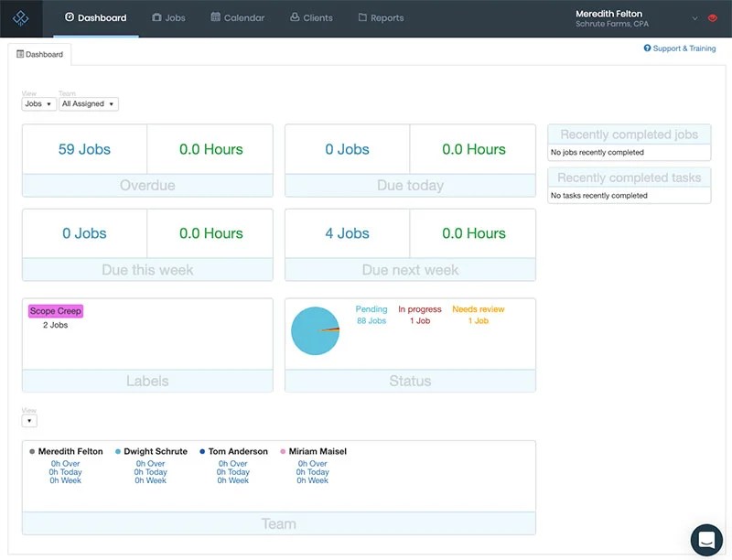Click Needs review 1 Job status
This screenshot has height=560, width=732.
pos(478,315)
